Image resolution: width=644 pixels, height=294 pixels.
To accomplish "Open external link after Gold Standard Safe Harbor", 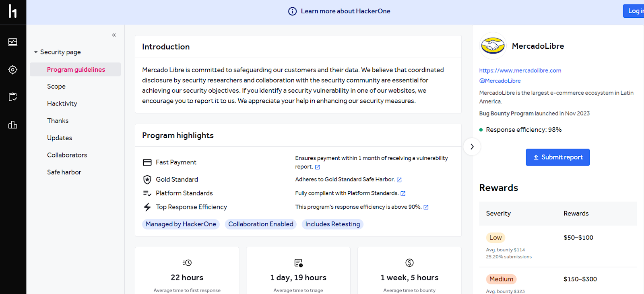I will pos(399,180).
